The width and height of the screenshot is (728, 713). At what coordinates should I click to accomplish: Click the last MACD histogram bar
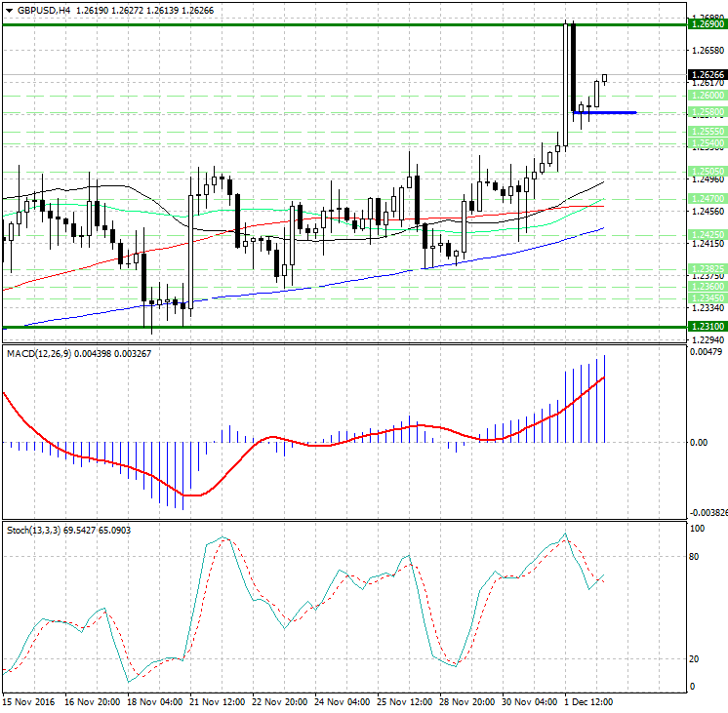[x=605, y=400]
